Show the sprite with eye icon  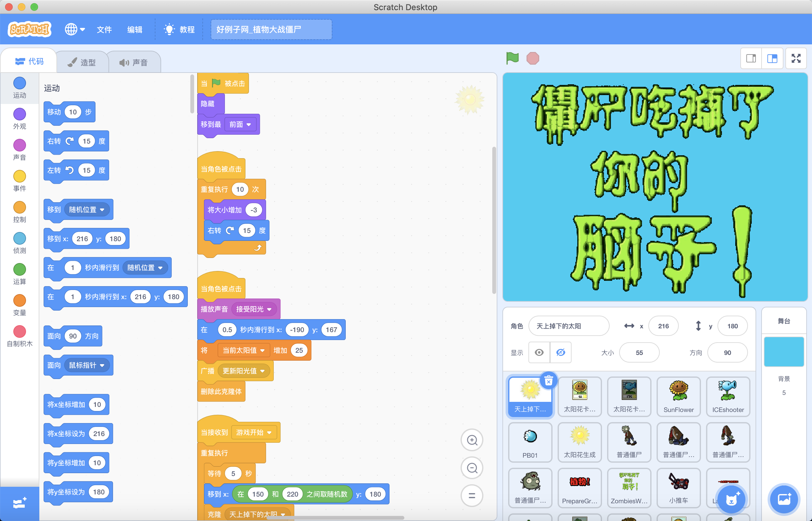(539, 352)
